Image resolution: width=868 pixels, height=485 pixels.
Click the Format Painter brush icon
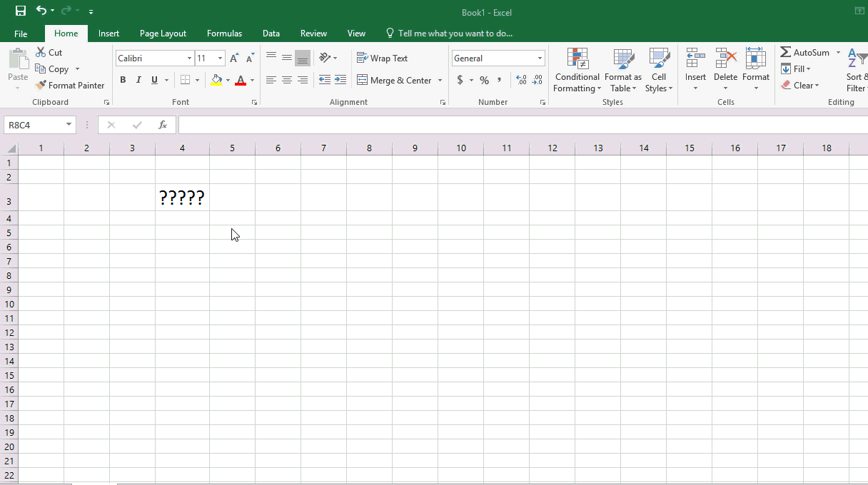coord(41,86)
